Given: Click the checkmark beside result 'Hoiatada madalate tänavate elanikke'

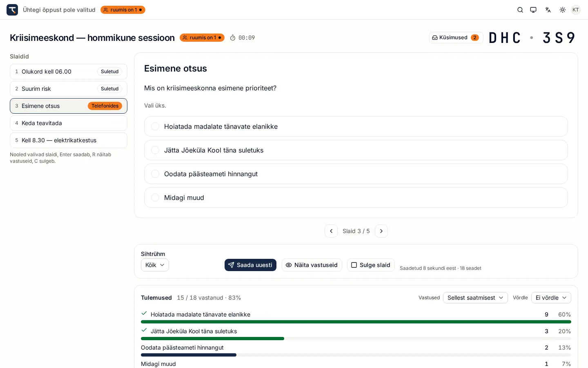Looking at the screenshot, I should (144, 314).
